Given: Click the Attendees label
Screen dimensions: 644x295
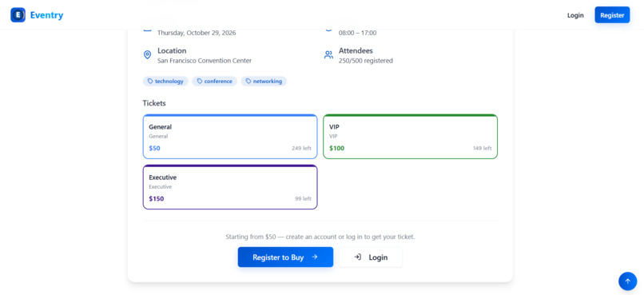Looking at the screenshot, I should pos(356,50).
